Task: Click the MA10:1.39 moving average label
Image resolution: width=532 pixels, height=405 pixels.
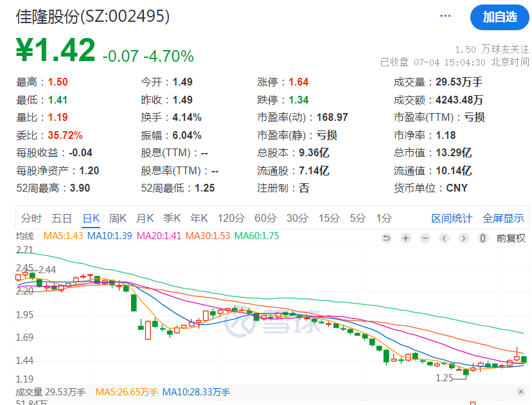Action: [110, 236]
